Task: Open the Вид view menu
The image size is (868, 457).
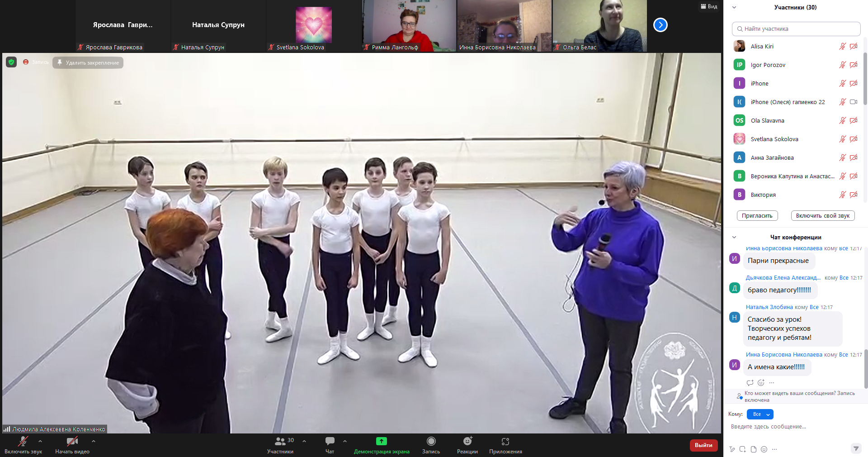Action: [709, 6]
